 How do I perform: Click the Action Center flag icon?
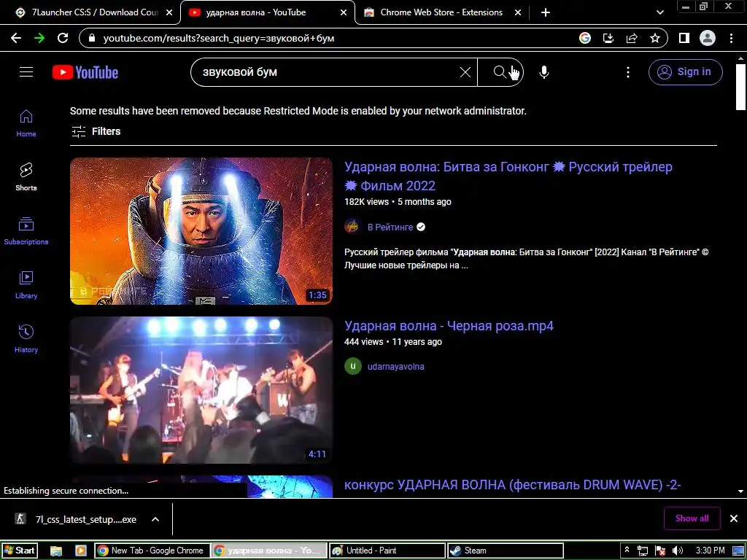pyautogui.click(x=660, y=551)
